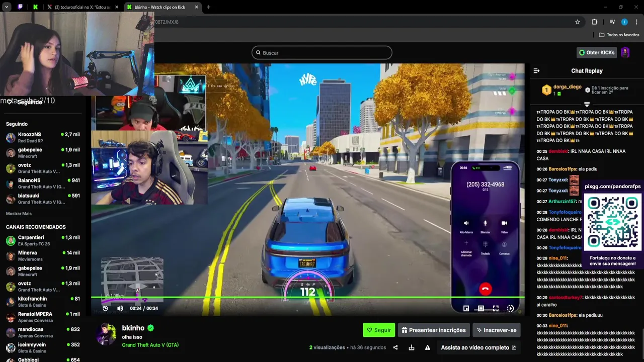Screen dimensions: 644x362
Task: Select the bkinho Watch clips tab
Action: 162,7
